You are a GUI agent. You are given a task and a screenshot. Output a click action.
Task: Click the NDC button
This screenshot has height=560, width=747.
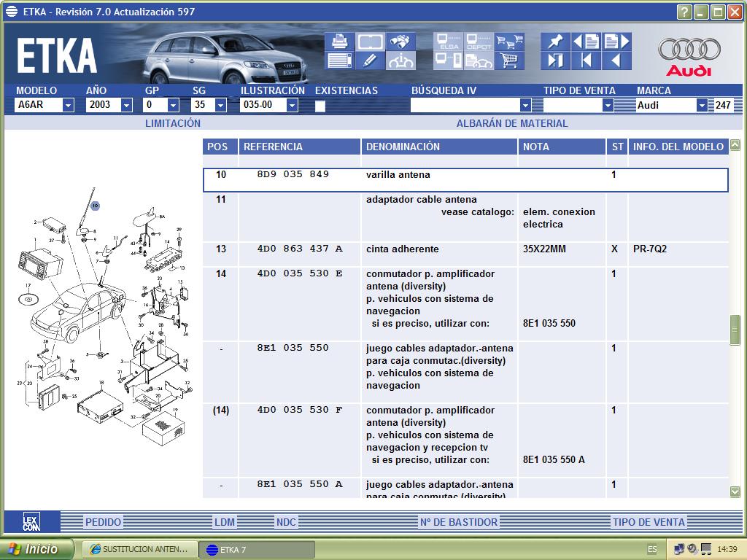286,522
